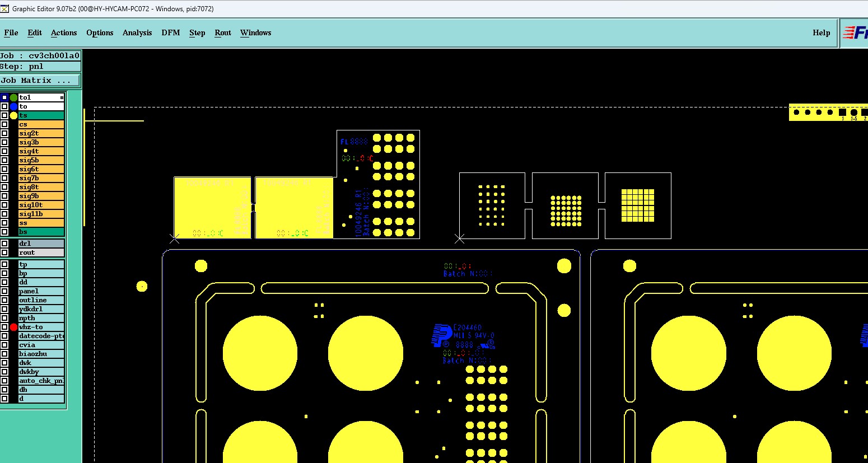The image size is (868, 463).
Task: Toggle the ts layer checkbox
Action: coord(4,115)
